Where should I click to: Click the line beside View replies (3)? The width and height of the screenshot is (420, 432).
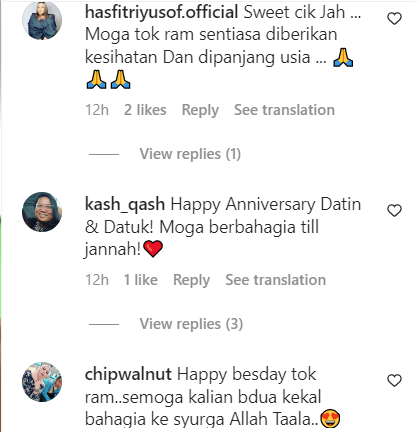104,324
